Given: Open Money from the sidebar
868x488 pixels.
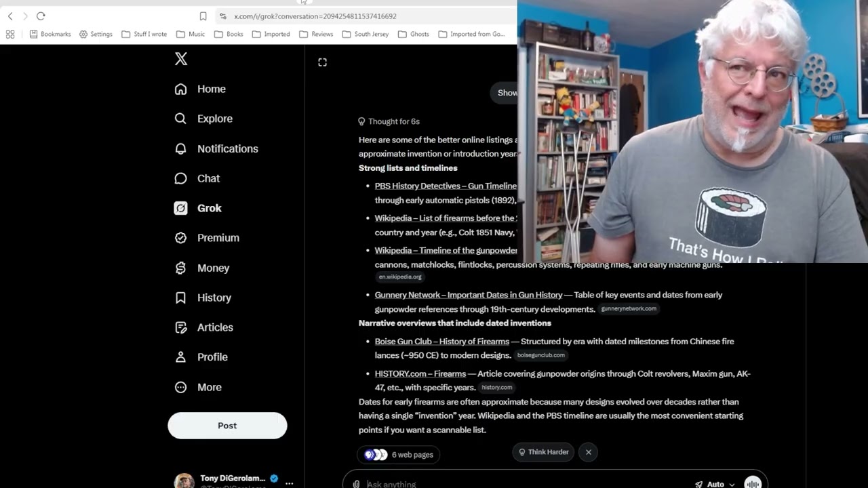Looking at the screenshot, I should point(202,268).
